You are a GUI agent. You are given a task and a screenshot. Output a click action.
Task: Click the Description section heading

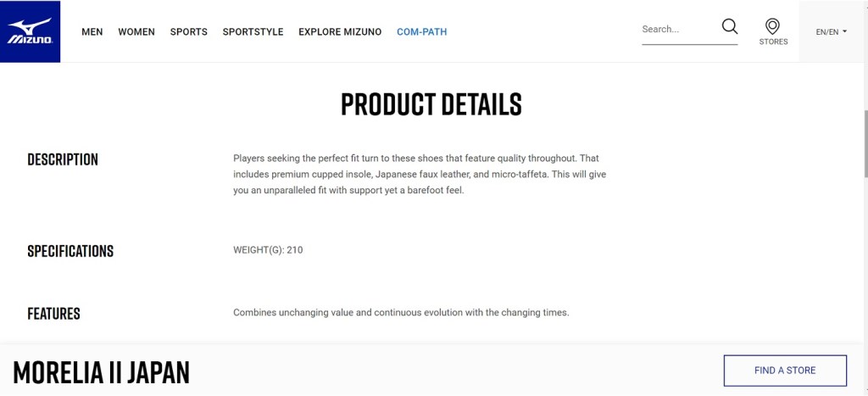pyautogui.click(x=63, y=159)
